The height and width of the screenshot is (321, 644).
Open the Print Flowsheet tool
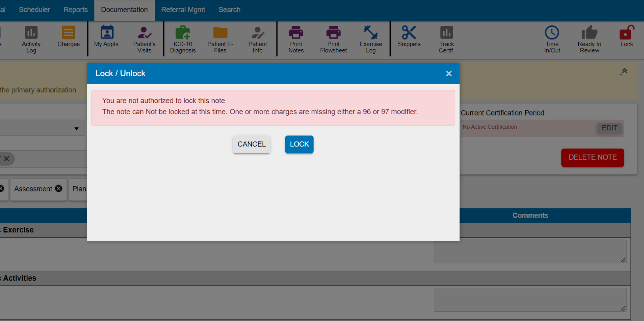(x=333, y=39)
